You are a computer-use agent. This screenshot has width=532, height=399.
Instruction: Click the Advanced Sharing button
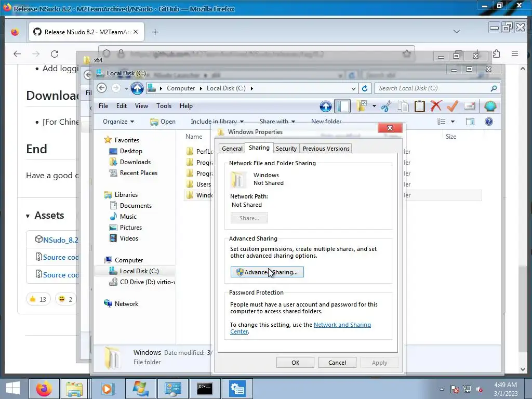(x=267, y=272)
